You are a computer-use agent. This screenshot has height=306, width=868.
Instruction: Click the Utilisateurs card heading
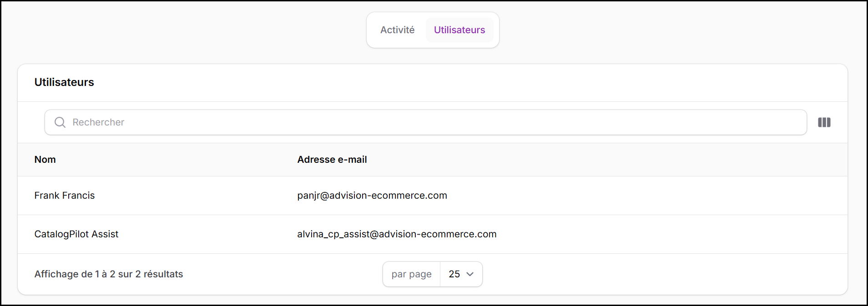(x=64, y=82)
